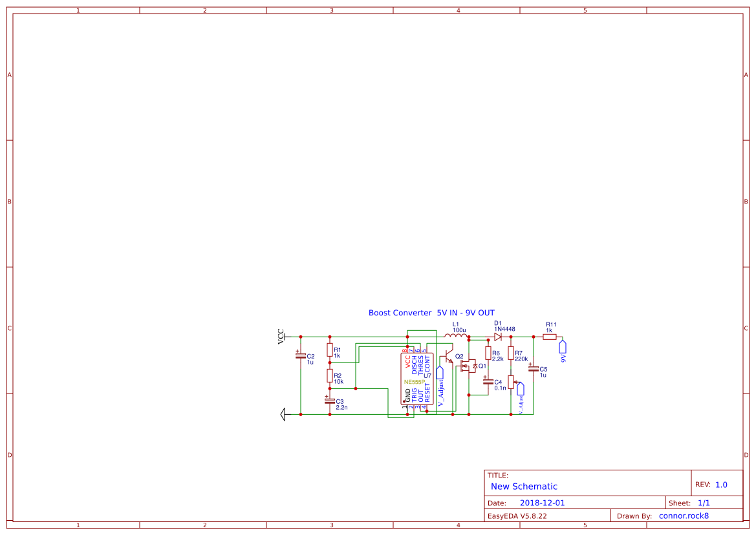Select the C3 2.2n capacitor symbol
756x535 pixels.
[330, 401]
